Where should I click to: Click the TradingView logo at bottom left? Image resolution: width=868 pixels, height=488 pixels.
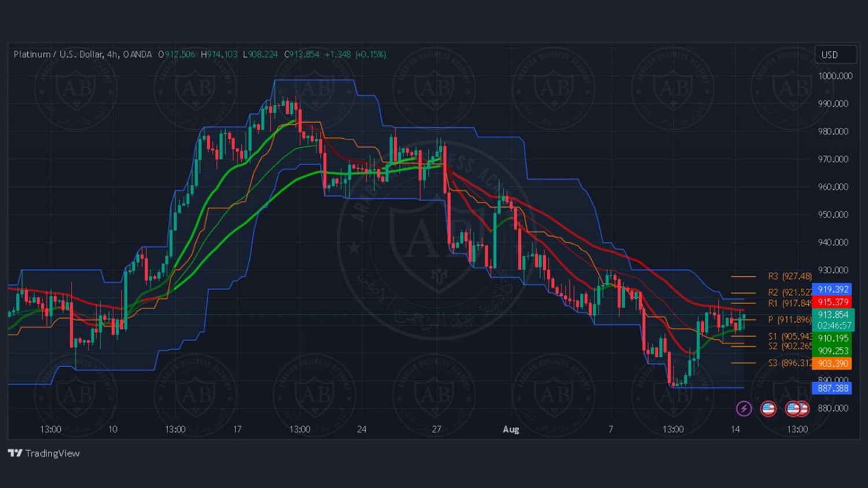[44, 453]
